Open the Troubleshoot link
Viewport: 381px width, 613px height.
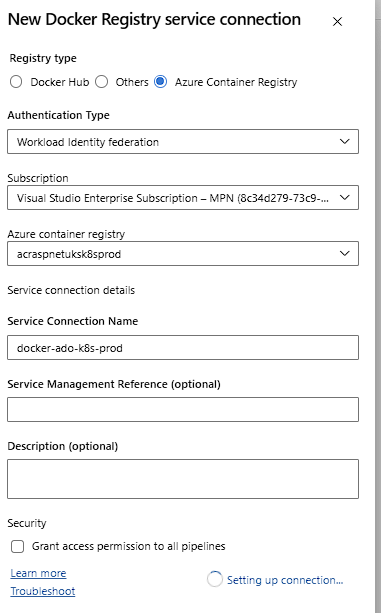point(43,591)
